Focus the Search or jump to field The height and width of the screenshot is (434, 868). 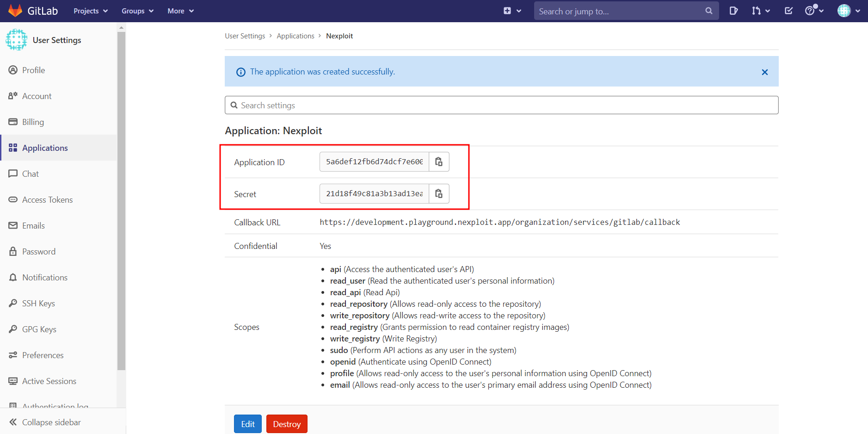[626, 11]
